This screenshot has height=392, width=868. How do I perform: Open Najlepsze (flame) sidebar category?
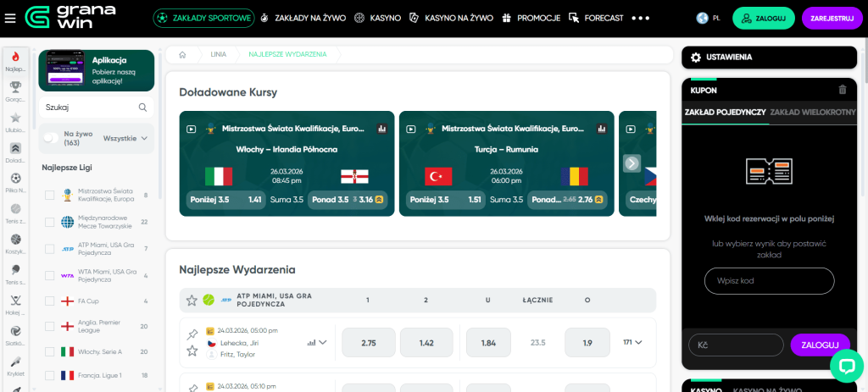[x=15, y=57]
